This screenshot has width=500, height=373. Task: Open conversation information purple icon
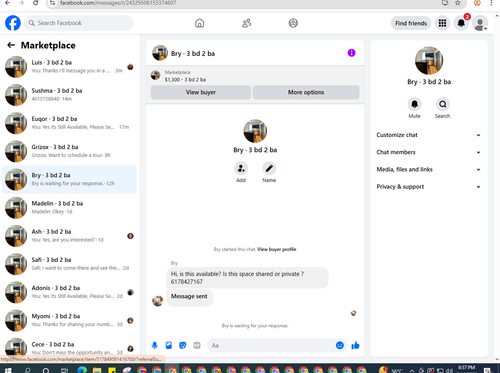(x=351, y=53)
